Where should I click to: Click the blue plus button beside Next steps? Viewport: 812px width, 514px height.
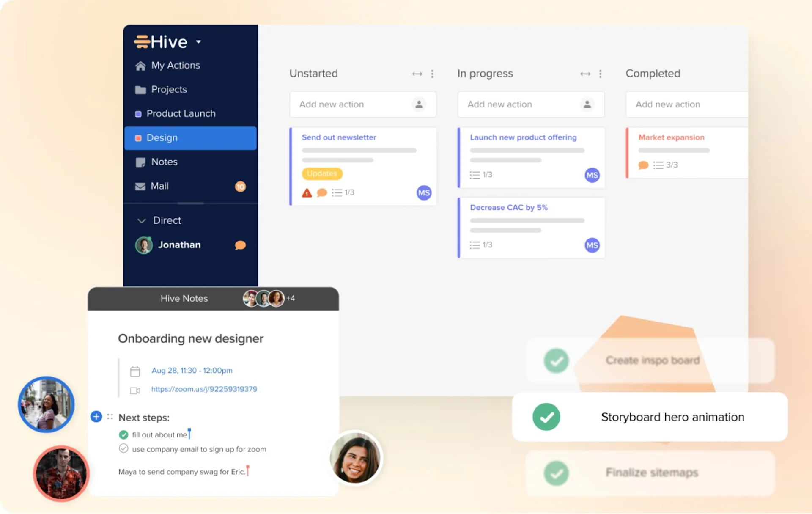pyautogui.click(x=96, y=417)
